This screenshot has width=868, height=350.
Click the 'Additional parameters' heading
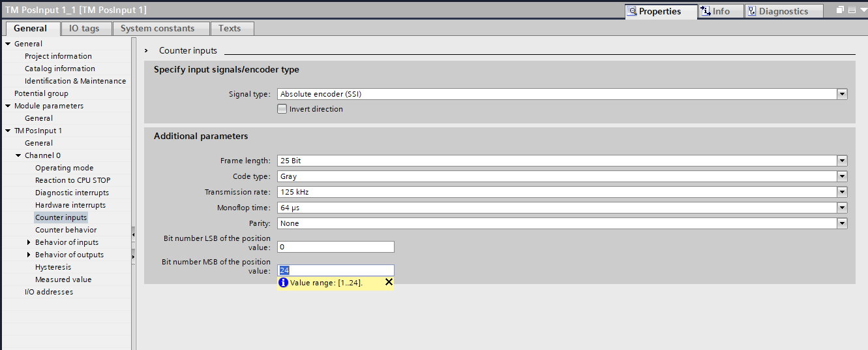pyautogui.click(x=201, y=136)
